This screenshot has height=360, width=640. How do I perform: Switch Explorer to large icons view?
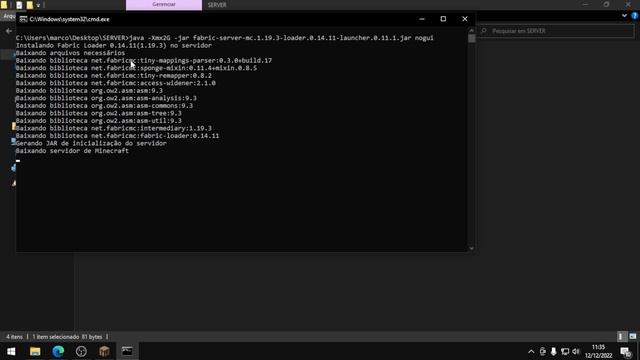pos(633,336)
